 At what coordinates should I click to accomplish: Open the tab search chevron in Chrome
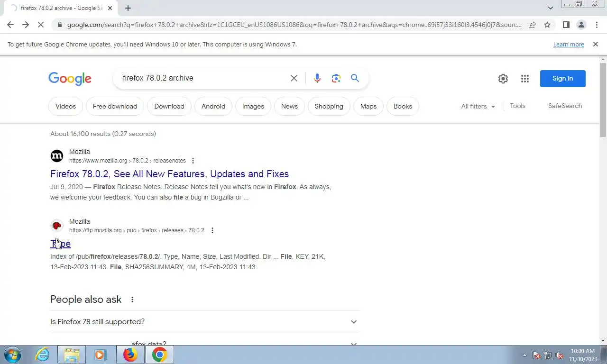(x=551, y=8)
